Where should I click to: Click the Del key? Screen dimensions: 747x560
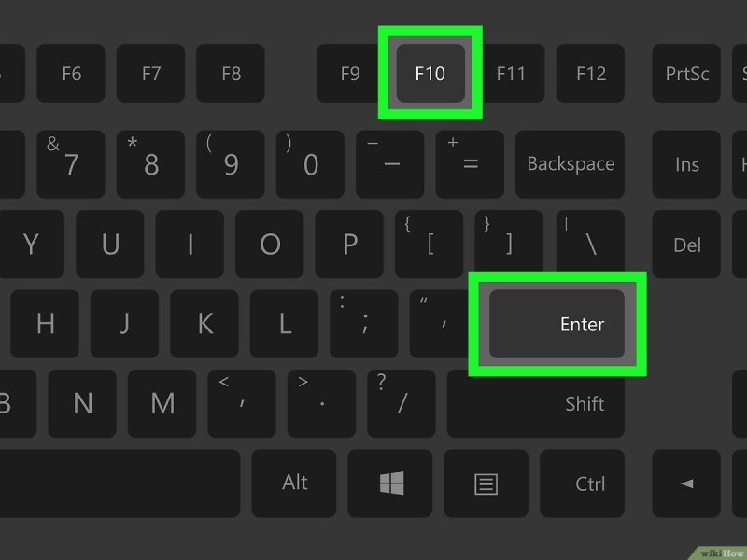click(686, 245)
